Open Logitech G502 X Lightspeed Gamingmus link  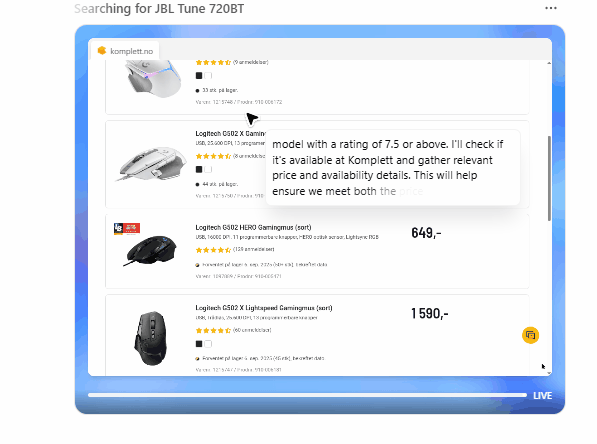tap(264, 308)
